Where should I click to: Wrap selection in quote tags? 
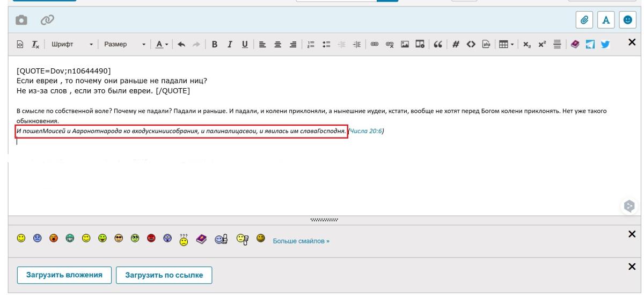click(x=437, y=44)
